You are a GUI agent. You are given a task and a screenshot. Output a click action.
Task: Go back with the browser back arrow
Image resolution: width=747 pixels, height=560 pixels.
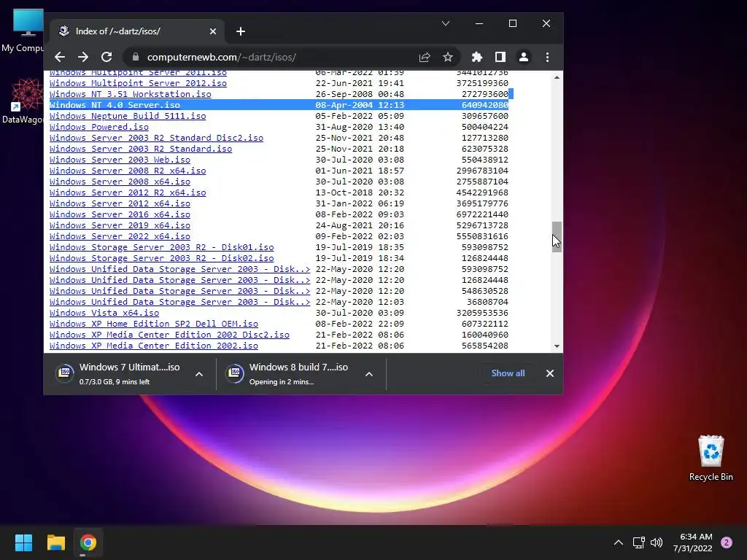60,57
